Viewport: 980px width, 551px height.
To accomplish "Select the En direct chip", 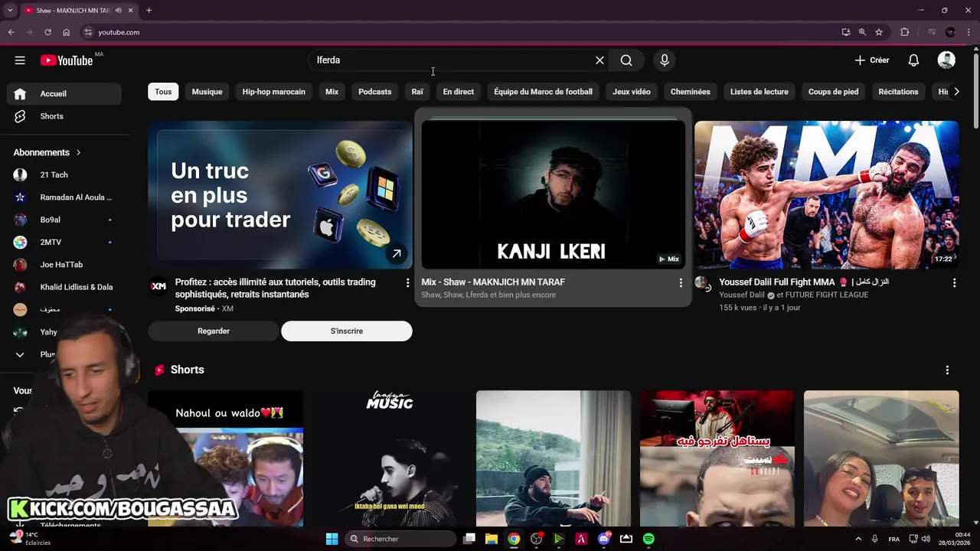I will pos(458,92).
